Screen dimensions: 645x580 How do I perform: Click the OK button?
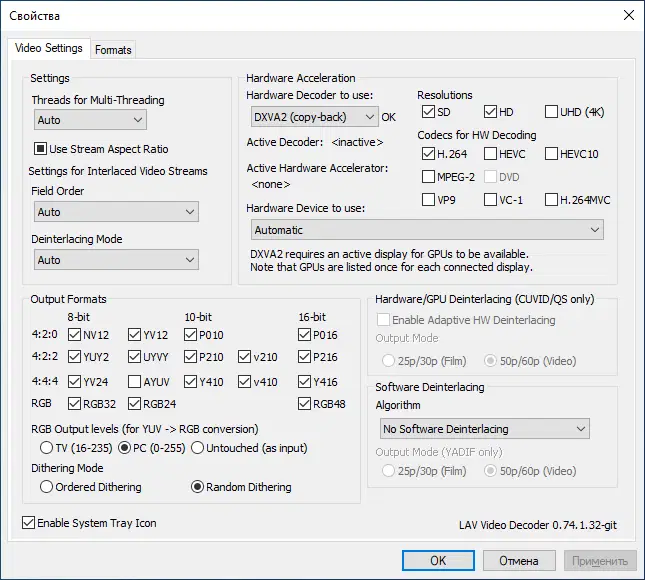coord(438,561)
